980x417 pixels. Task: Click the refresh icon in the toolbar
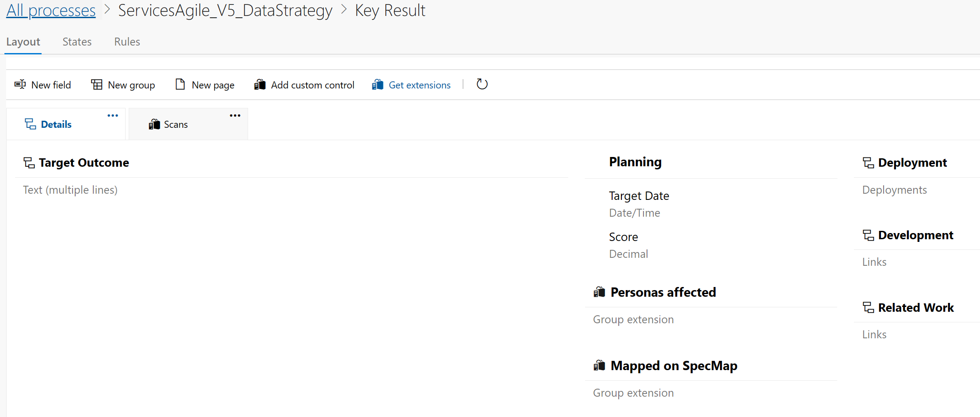point(482,84)
